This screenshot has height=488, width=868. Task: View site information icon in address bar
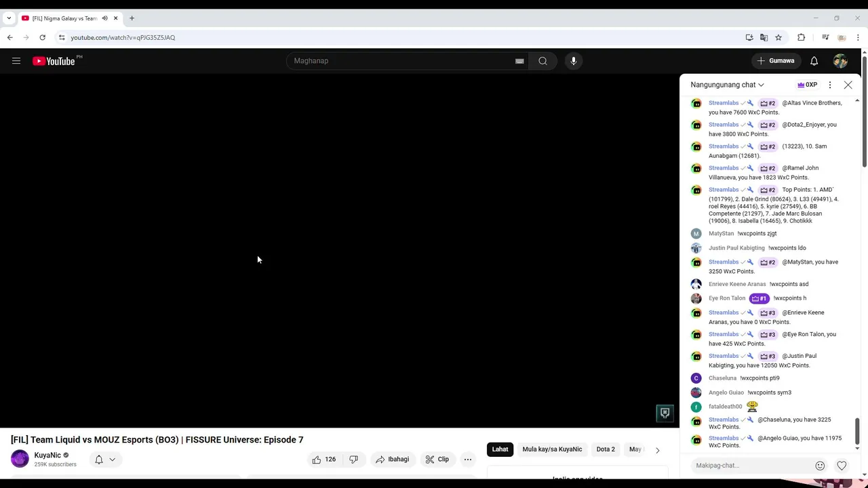pos(62,37)
